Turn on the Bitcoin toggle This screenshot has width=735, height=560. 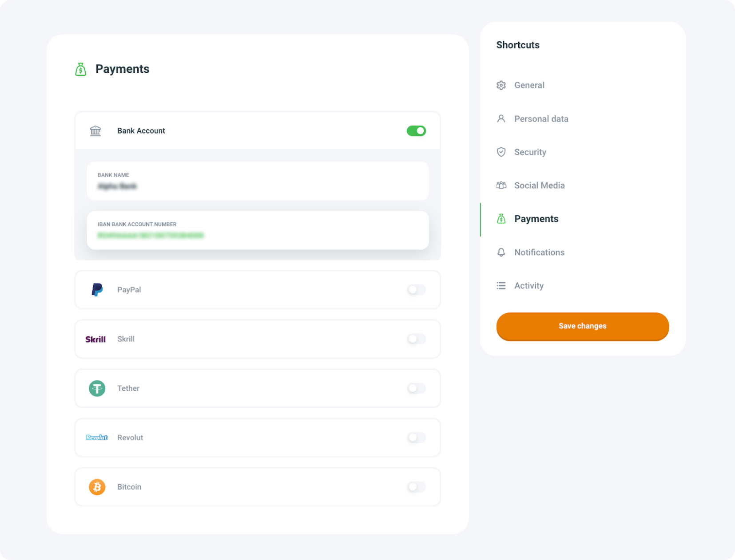[416, 487]
